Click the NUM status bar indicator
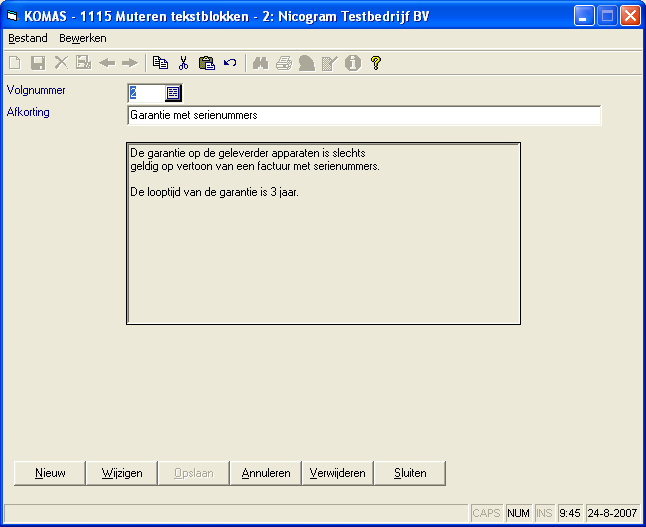The image size is (646, 527). [518, 513]
